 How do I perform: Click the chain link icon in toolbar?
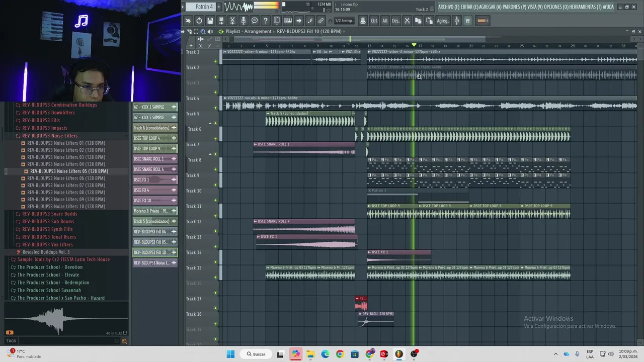(321, 21)
